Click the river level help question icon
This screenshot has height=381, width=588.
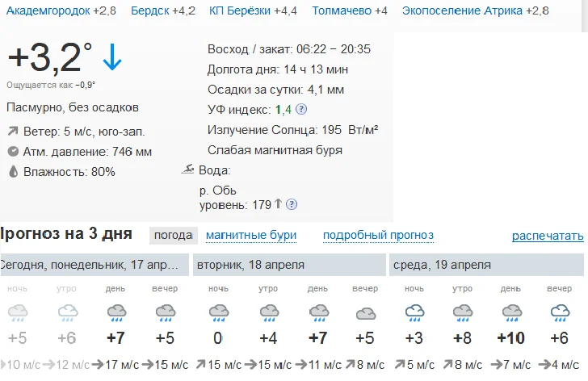[292, 204]
